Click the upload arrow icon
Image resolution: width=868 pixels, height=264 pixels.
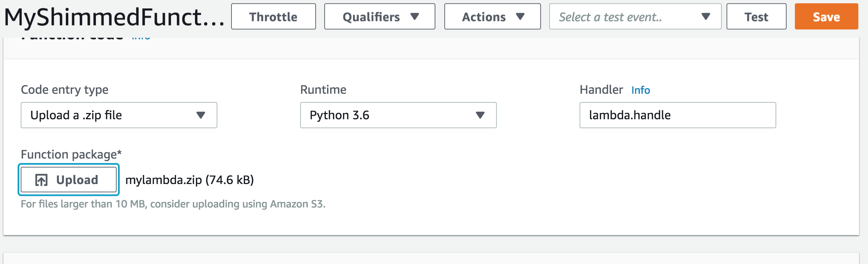click(x=41, y=180)
